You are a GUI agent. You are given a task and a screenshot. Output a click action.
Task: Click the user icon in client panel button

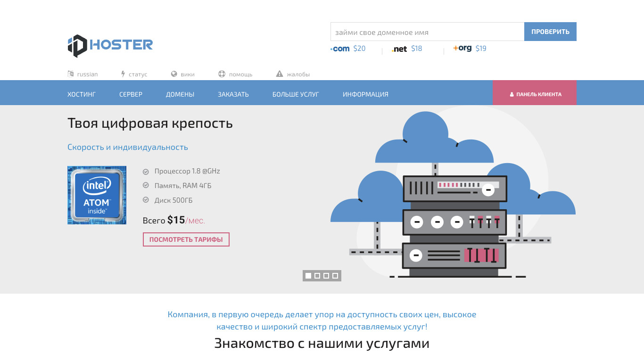coord(512,94)
